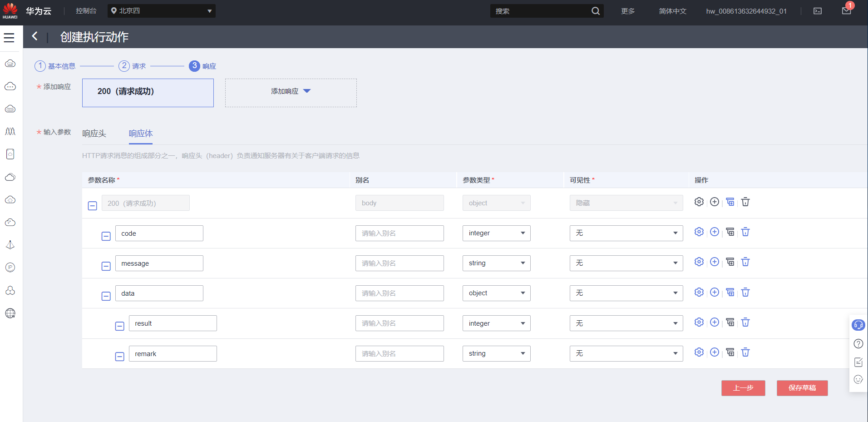Click the 华为云 brand link

click(x=39, y=11)
